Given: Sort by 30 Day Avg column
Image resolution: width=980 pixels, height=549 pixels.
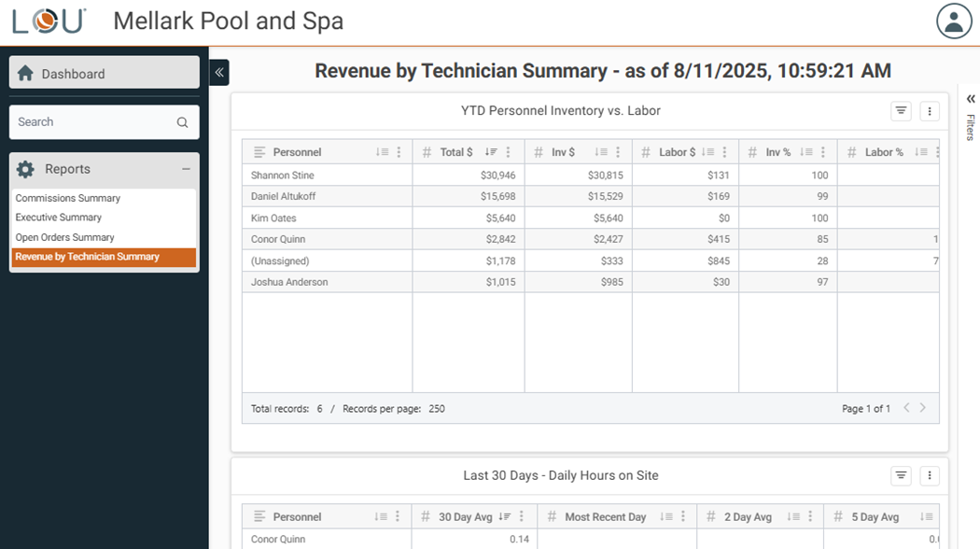Looking at the screenshot, I should pos(504,516).
